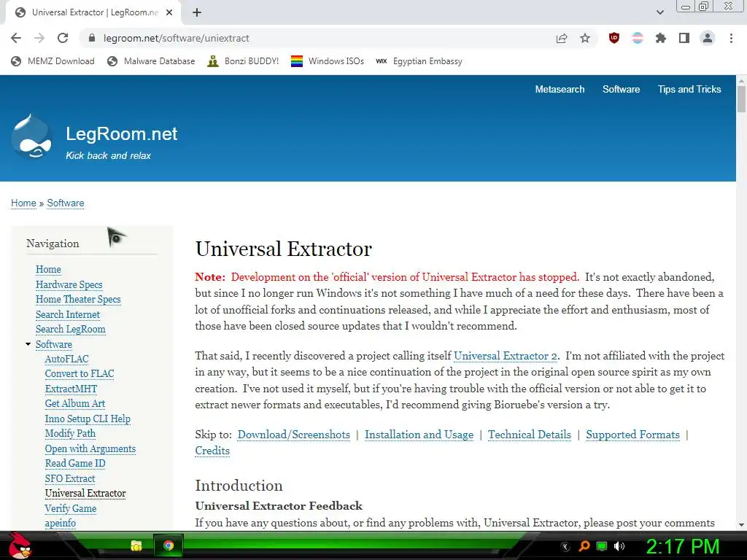Click the page vertical scrollbar thumb
Viewport: 747px width, 560px height.
coord(741,99)
